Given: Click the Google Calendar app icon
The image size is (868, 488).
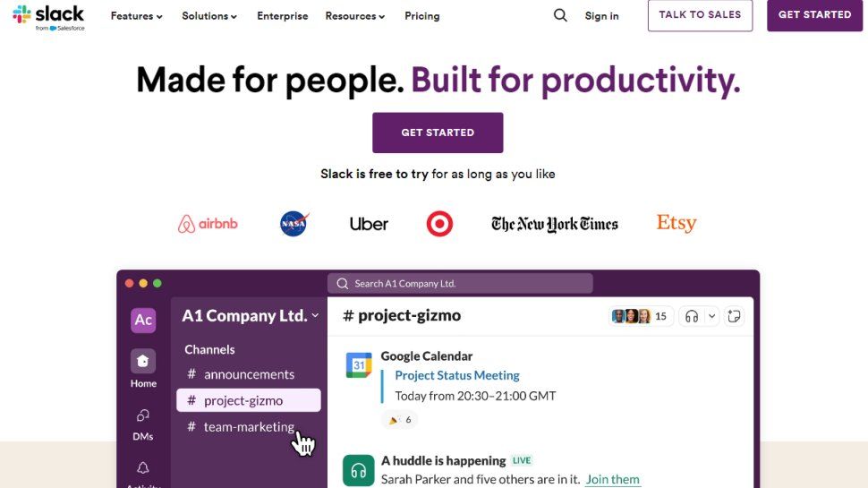Looking at the screenshot, I should pos(359,365).
